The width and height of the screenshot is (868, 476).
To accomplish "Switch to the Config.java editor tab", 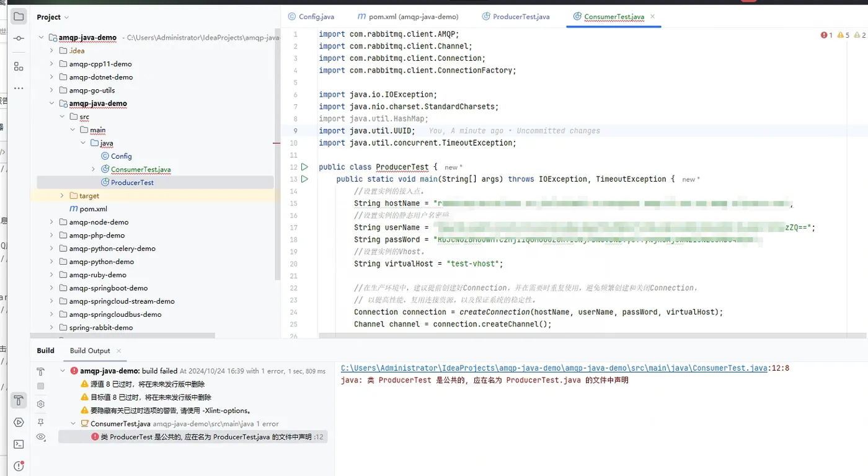I will [x=311, y=17].
